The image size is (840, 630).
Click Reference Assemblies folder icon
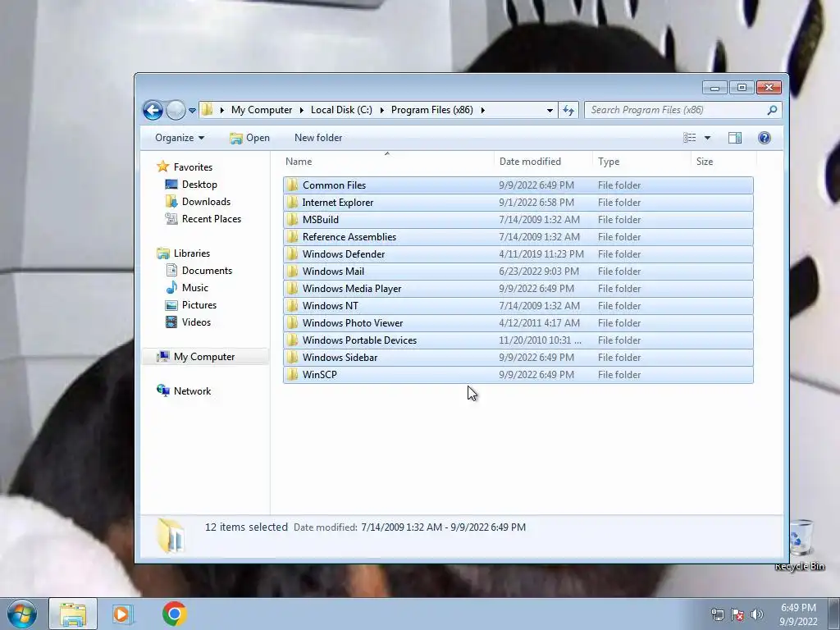(293, 237)
